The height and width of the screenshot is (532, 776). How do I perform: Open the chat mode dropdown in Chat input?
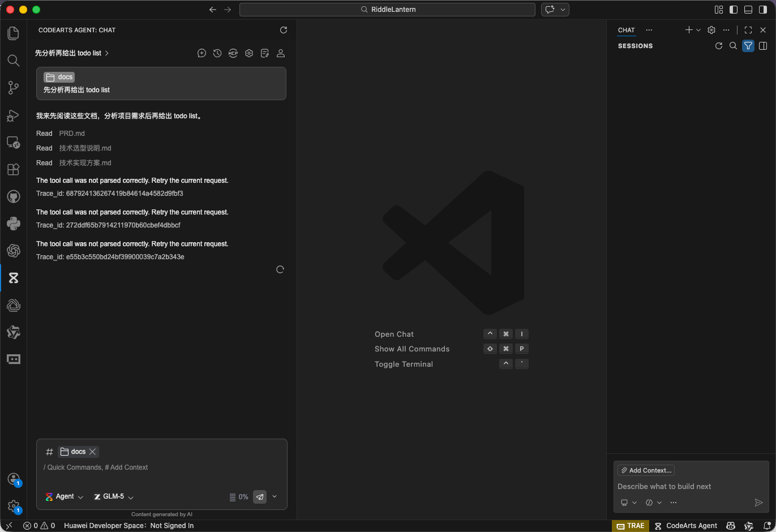(654, 503)
